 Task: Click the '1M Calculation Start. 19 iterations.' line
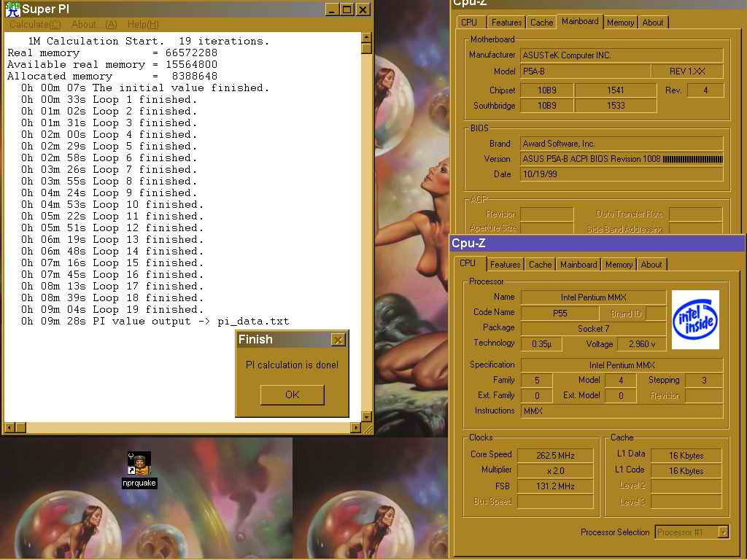coord(149,42)
